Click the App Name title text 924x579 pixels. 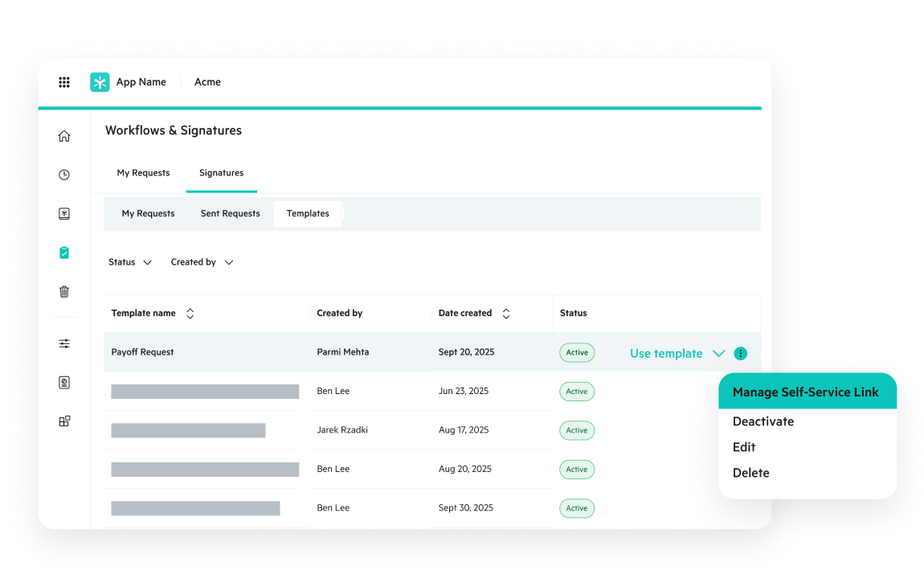[141, 82]
